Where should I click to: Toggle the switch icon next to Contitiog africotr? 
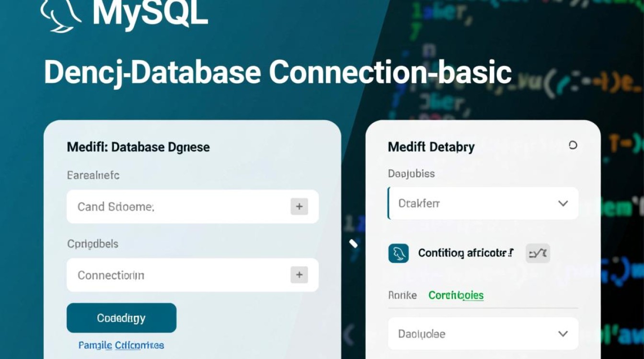click(x=537, y=253)
